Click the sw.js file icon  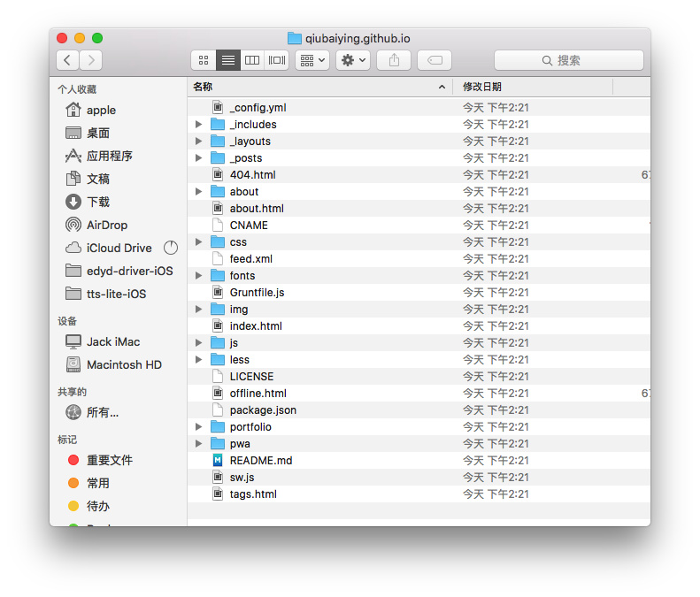218,478
